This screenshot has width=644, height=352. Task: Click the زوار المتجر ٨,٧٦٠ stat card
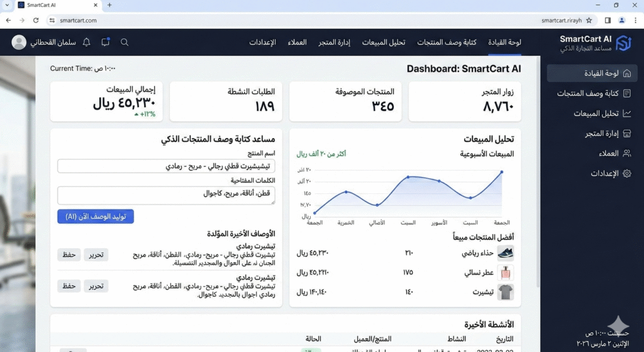coord(465,101)
